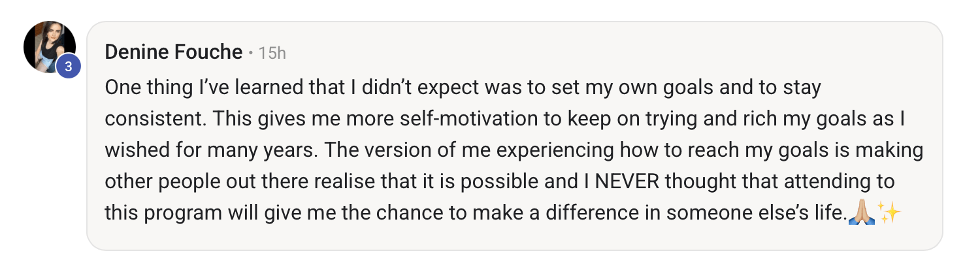
Task: Click the sparkles emoji at comment end
Action: (889, 212)
